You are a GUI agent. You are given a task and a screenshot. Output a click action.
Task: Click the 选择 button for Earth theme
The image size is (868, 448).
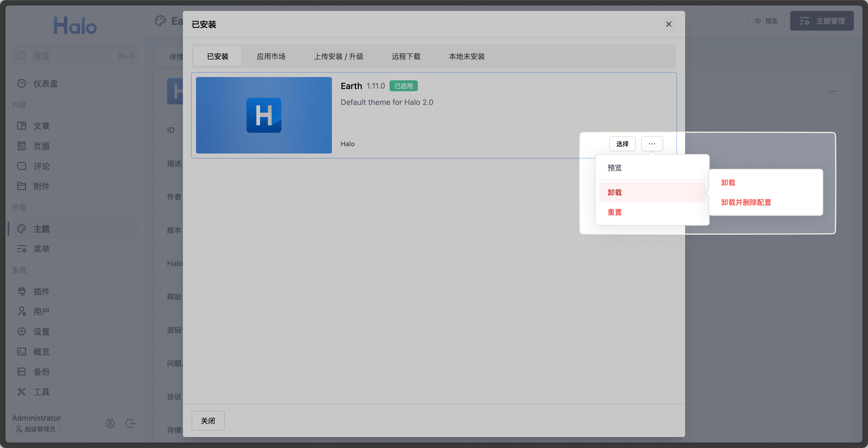click(x=622, y=144)
